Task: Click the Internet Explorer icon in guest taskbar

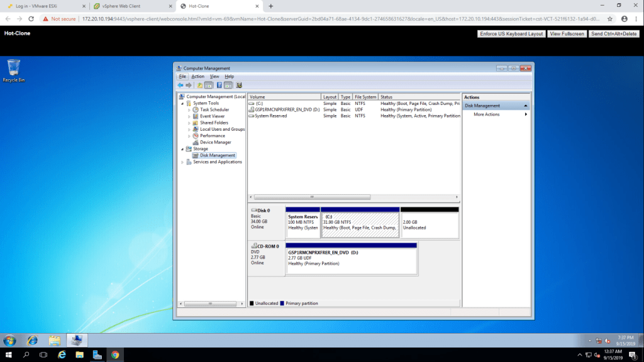Action: (32, 341)
